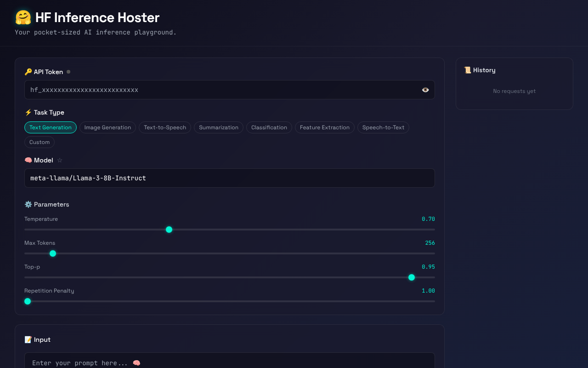Viewport: 588px width, 368px height.
Task: Switch to Summarization task type
Action: 219,127
